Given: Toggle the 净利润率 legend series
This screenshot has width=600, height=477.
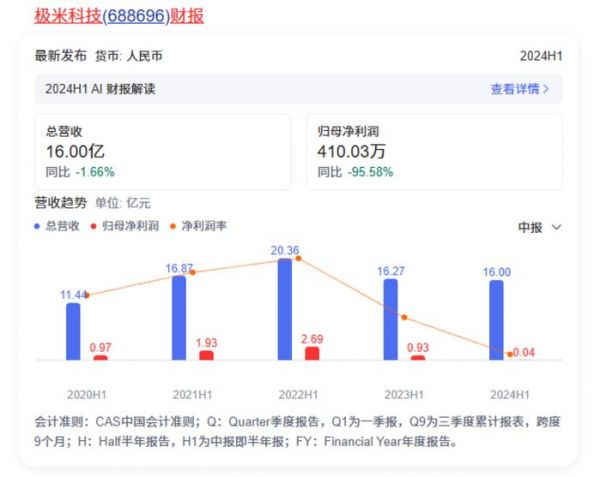Looking at the screenshot, I should click(x=197, y=226).
